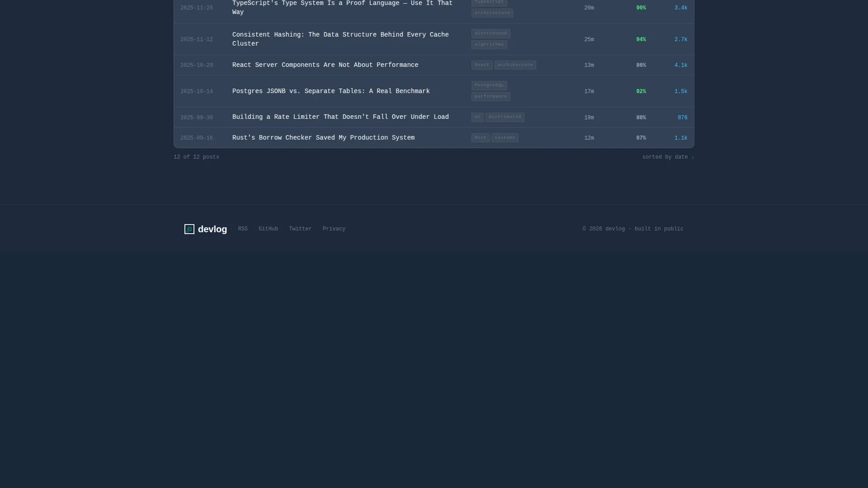The height and width of the screenshot is (488, 868).
Task: Select architecture tag in the TypeScript post row
Action: click(492, 13)
